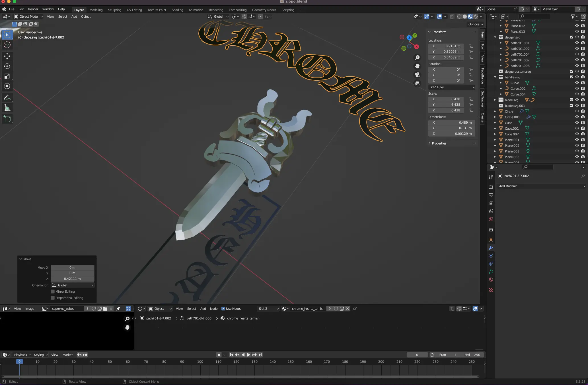Screen dimensions: 588x385
Task: Open the Slot 2 material slot dropdown
Action: click(268, 309)
